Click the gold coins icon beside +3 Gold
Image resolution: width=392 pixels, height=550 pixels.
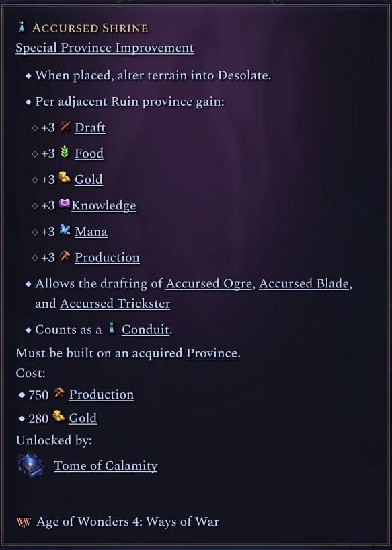tap(65, 178)
